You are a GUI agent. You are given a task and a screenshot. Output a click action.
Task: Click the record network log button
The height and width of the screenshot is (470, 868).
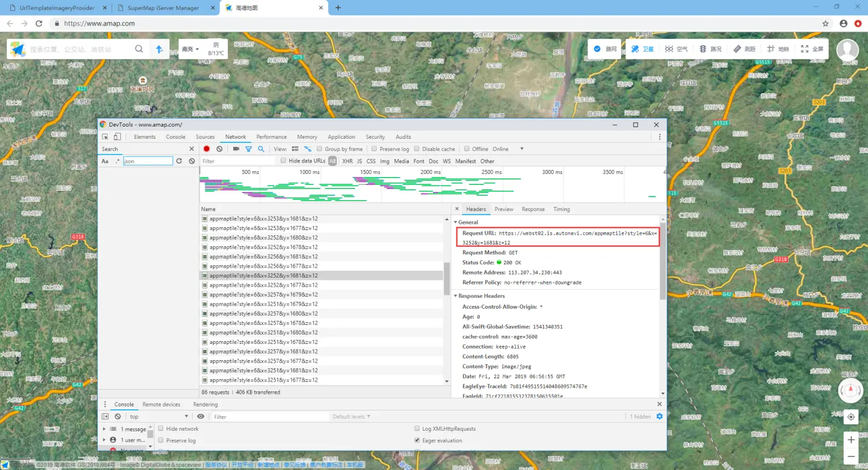(207, 149)
